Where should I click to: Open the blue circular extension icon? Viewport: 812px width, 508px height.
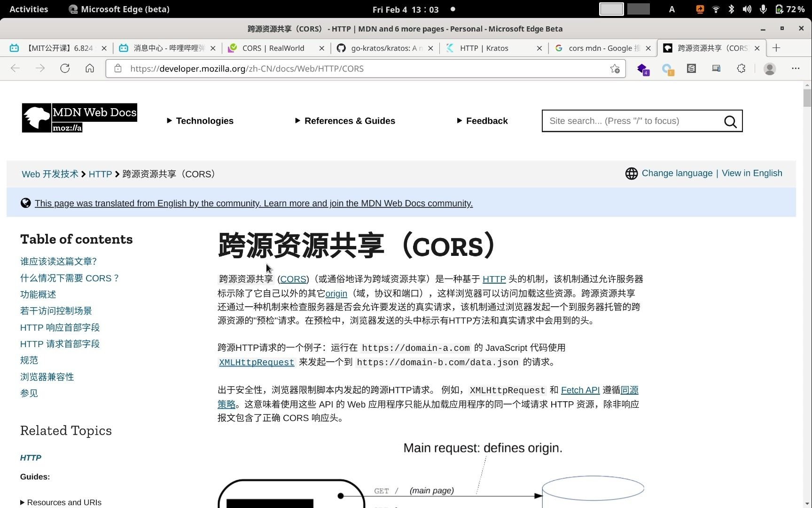[x=667, y=69]
